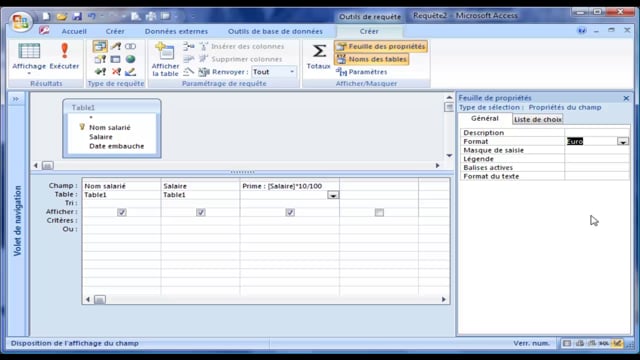
Task: Switch to SQL view in status bar
Action: pos(604,343)
